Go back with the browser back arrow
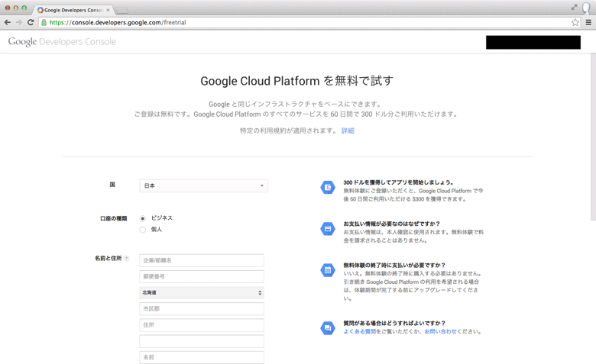Viewport: 596px width, 364px height. click(x=7, y=22)
